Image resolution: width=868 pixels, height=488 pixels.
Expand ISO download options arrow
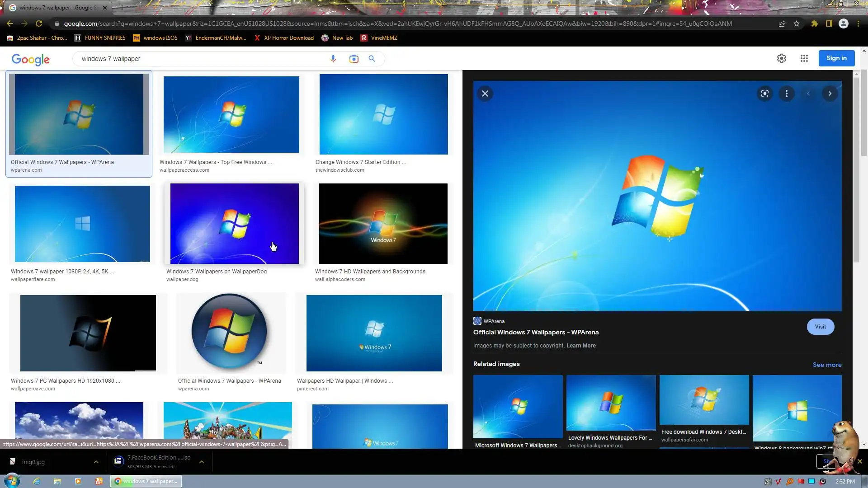click(202, 462)
